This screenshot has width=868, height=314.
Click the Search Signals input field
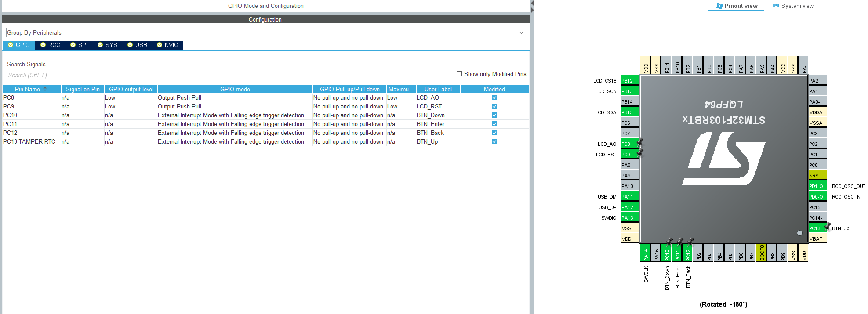tap(31, 75)
